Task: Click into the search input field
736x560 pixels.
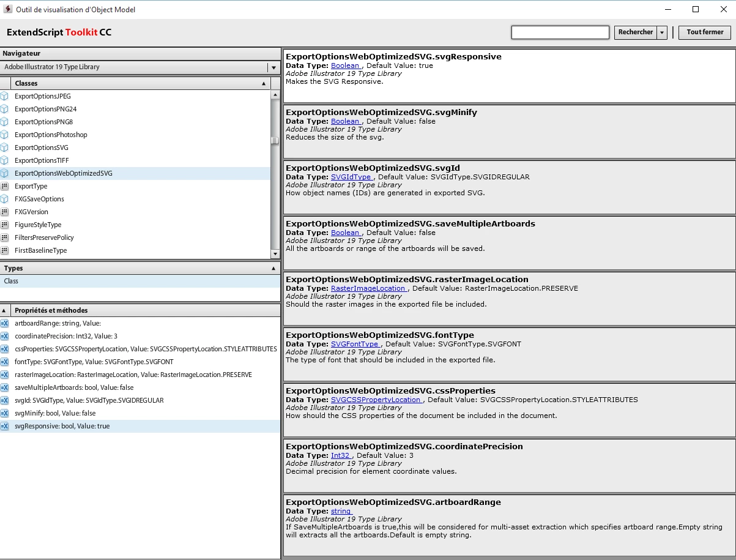Action: coord(560,32)
